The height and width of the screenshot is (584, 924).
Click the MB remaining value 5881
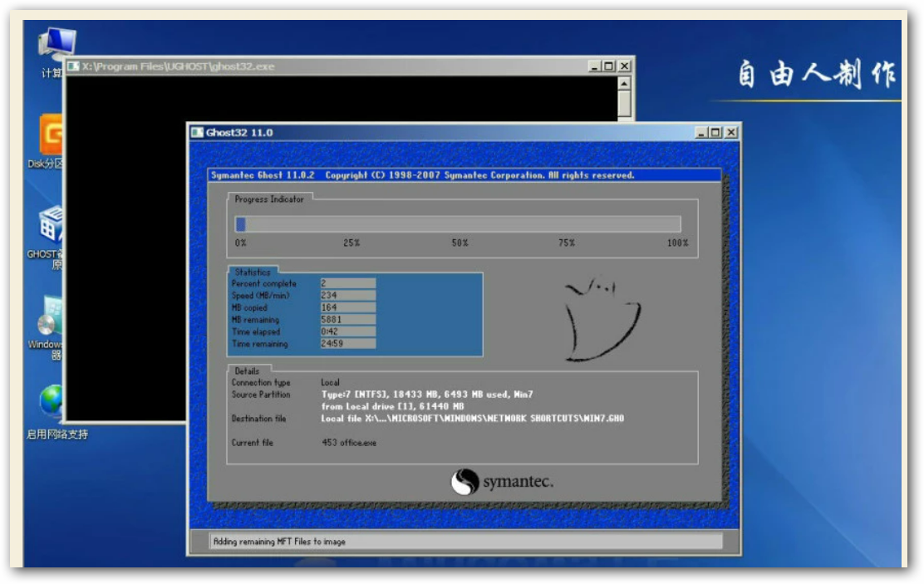coord(347,319)
